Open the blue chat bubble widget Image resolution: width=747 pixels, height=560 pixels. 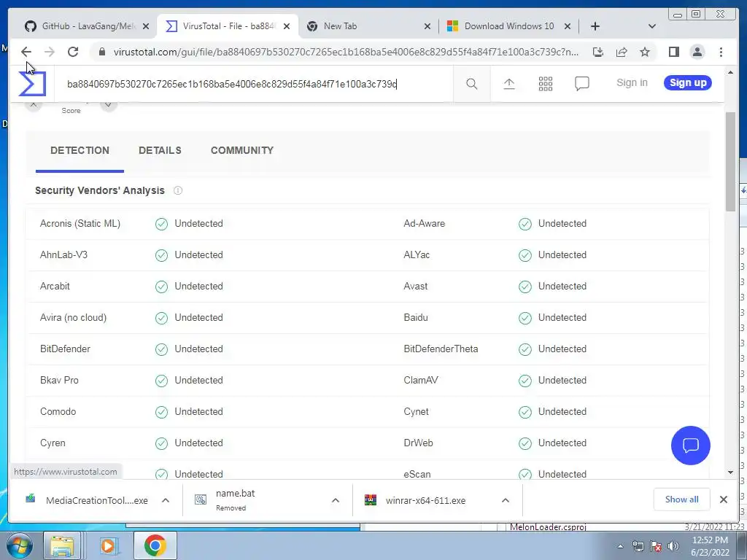690,446
